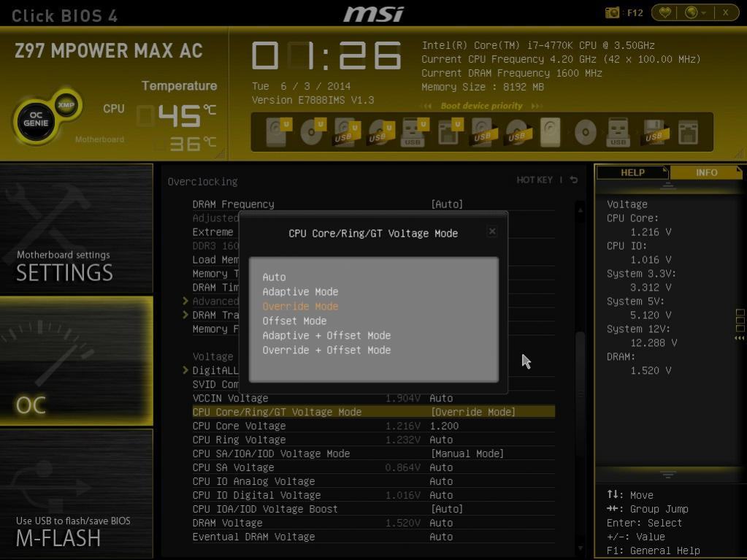Select the legacy USB hard disk boot icon
Viewport: 747px width, 560px height.
(x=483, y=131)
